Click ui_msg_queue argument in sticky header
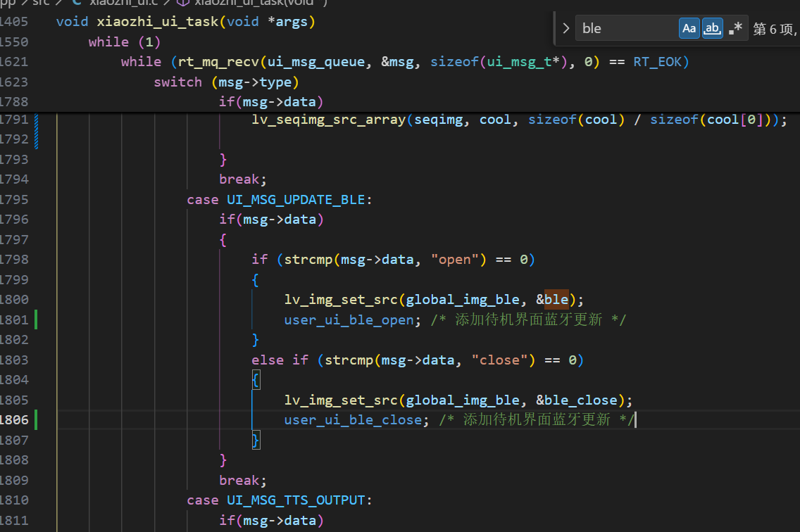Screen dimensions: 800x532 [316, 62]
